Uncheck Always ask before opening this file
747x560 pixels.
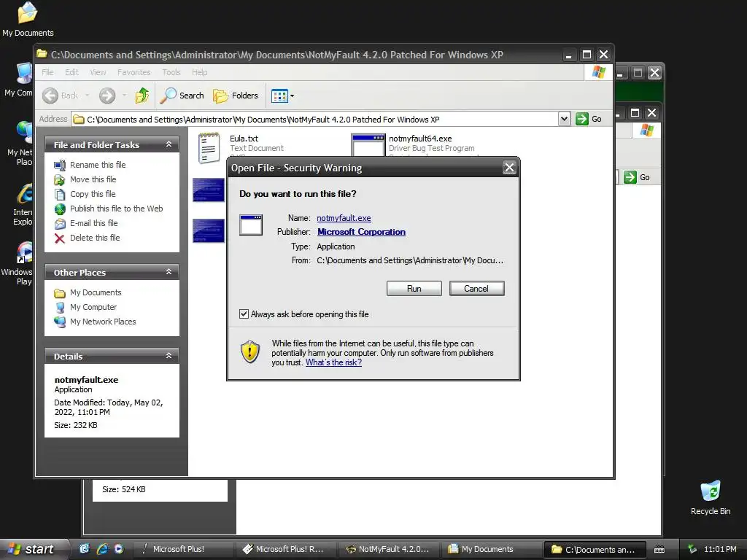(244, 314)
